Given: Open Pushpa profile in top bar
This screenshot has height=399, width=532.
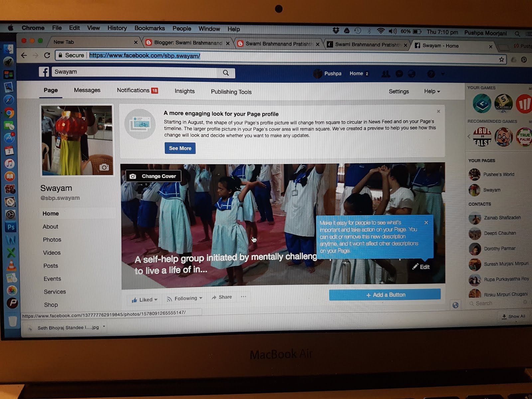Looking at the screenshot, I should click(x=328, y=73).
